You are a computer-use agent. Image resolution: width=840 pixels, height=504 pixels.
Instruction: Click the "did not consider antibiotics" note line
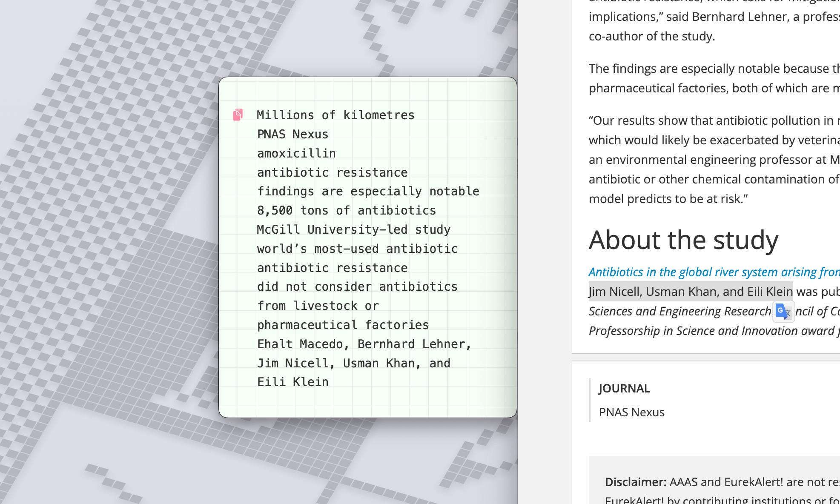pyautogui.click(x=357, y=286)
